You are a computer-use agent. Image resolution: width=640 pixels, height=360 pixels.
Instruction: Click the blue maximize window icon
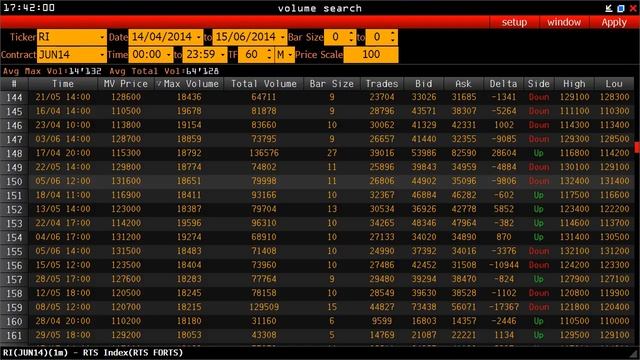point(621,8)
